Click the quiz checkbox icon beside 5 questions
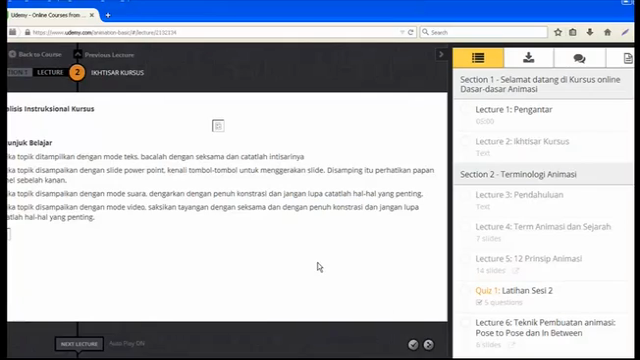The width and height of the screenshot is (640, 360). click(479, 302)
